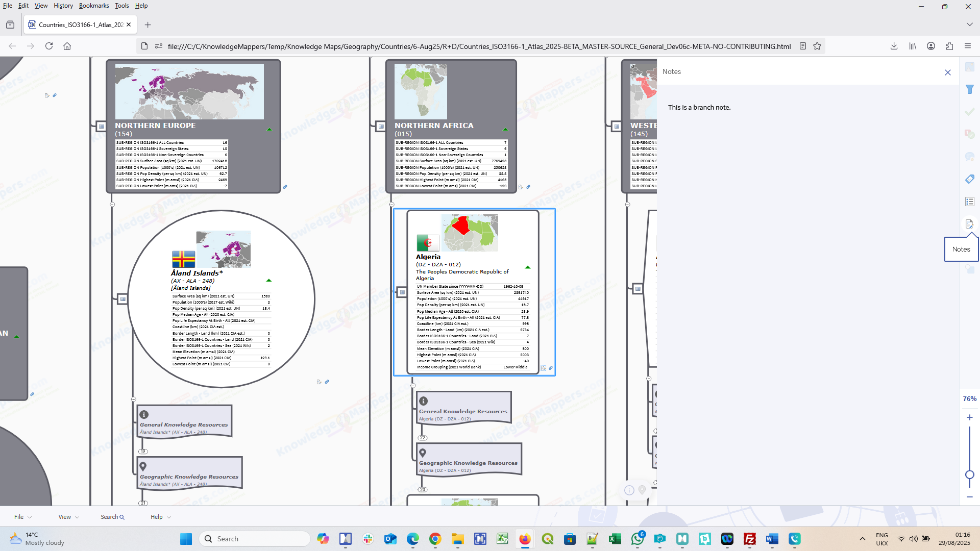Screen dimensions: 980x551
Task: Expand 22 subtopics of Algeria General Knowledge
Action: [x=423, y=438]
